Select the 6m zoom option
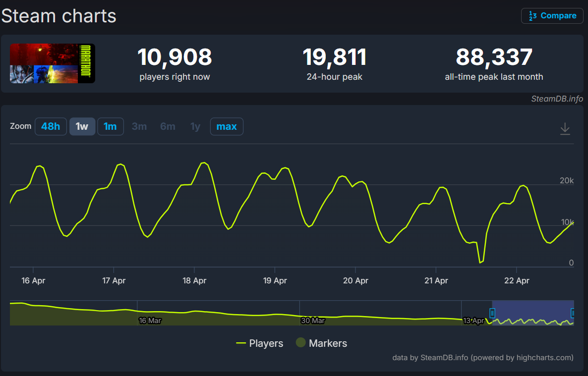The height and width of the screenshot is (376, 588). click(x=168, y=126)
